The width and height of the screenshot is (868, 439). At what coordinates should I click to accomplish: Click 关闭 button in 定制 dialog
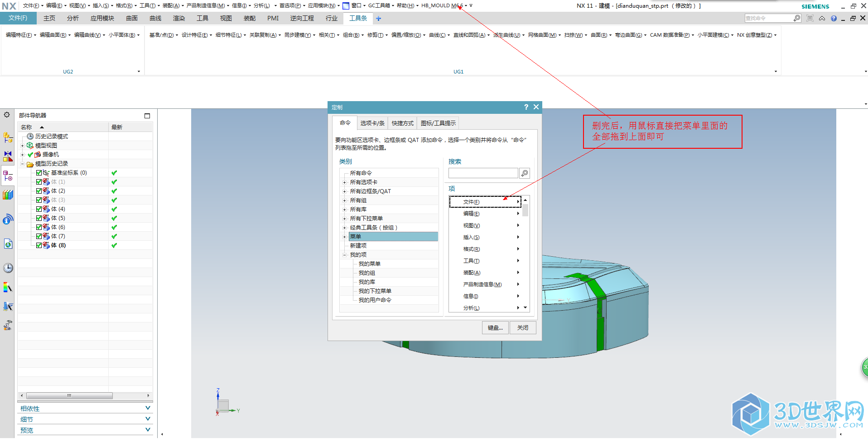[x=523, y=328]
